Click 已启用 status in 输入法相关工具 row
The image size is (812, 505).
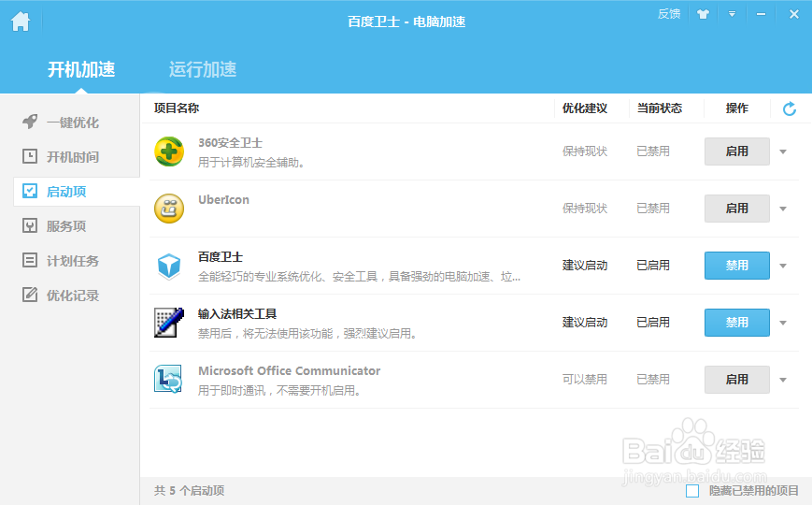[653, 323]
